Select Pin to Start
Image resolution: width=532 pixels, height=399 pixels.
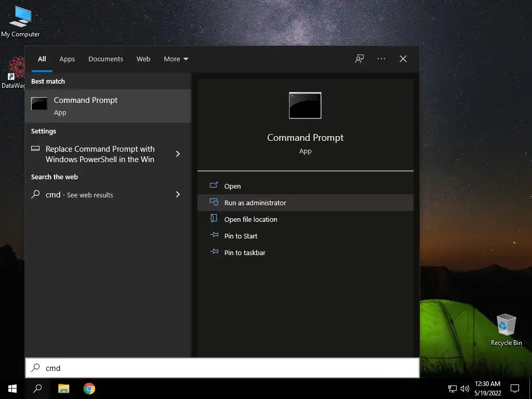(305, 236)
